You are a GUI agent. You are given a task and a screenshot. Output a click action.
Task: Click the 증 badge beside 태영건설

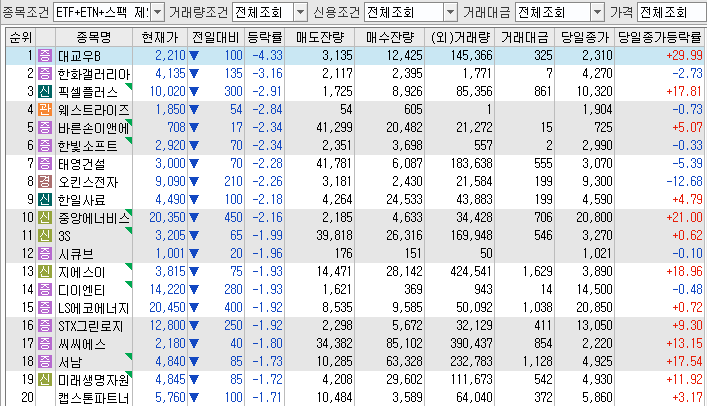pos(45,164)
